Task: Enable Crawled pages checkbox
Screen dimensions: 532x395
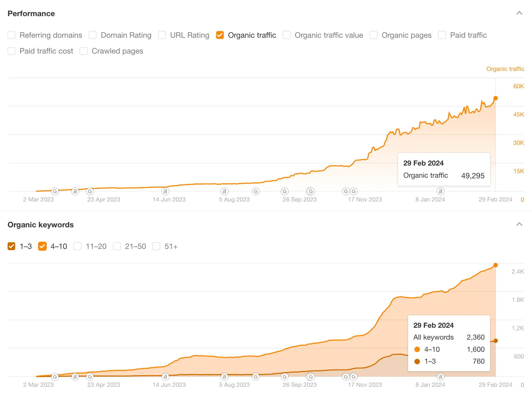Action: coord(84,51)
